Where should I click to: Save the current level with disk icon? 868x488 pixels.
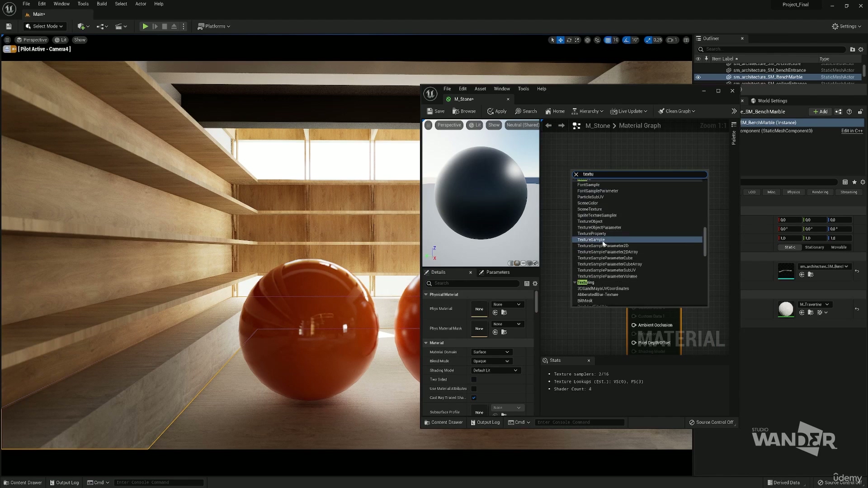click(x=9, y=26)
